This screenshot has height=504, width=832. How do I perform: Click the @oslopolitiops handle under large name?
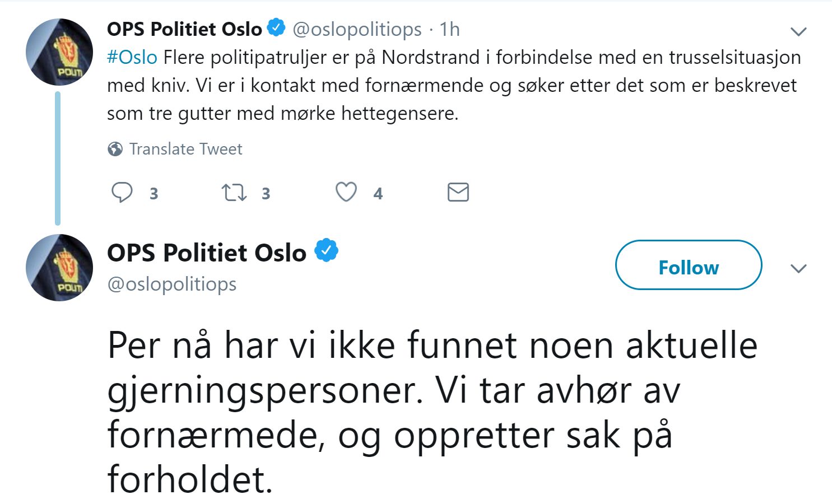coord(171,284)
